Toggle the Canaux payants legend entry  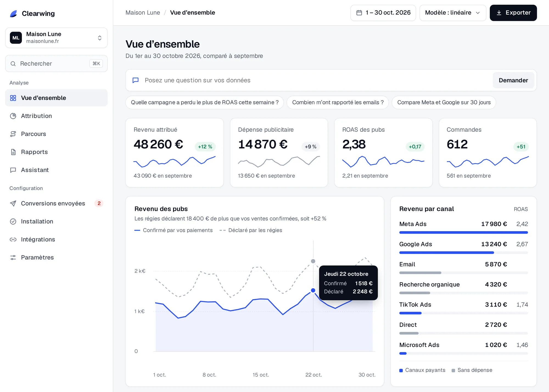[x=422, y=370]
